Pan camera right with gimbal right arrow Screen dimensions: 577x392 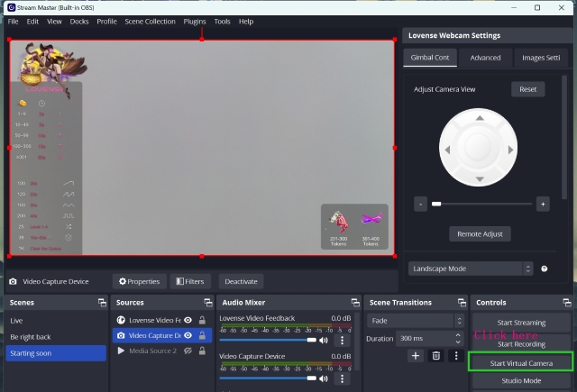pos(510,150)
